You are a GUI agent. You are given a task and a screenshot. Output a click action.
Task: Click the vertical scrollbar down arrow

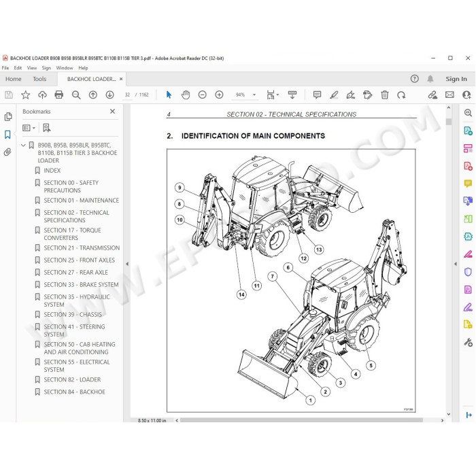pyautogui.click(x=449, y=414)
